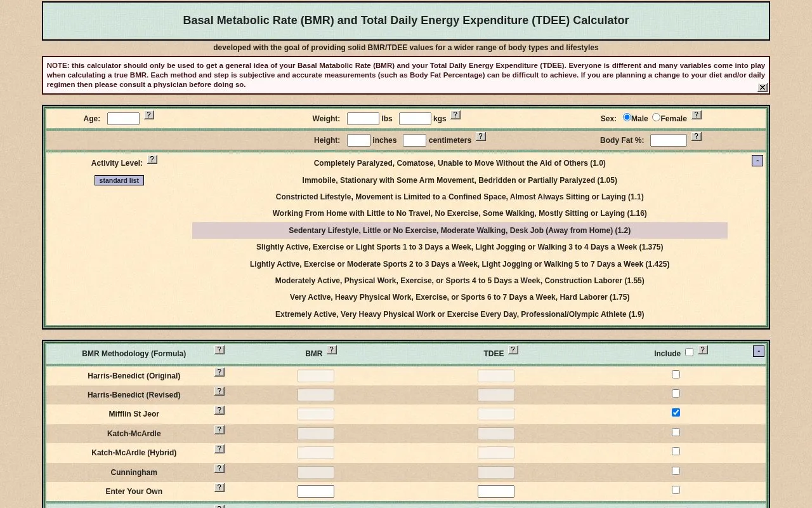Click the Height centimeters input field

pyautogui.click(x=414, y=140)
